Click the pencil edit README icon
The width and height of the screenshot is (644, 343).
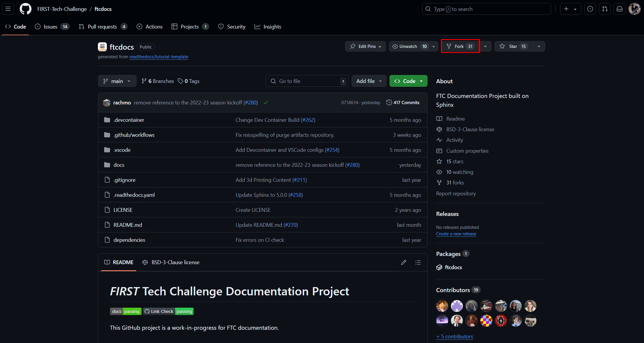(403, 262)
